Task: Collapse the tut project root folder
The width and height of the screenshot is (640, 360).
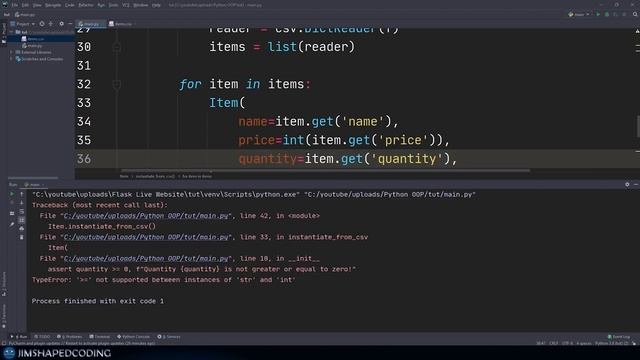Action: click(x=11, y=32)
